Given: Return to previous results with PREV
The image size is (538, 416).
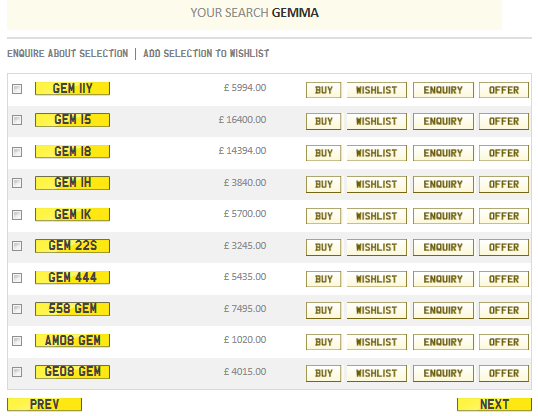Looking at the screenshot, I should tap(44, 404).
